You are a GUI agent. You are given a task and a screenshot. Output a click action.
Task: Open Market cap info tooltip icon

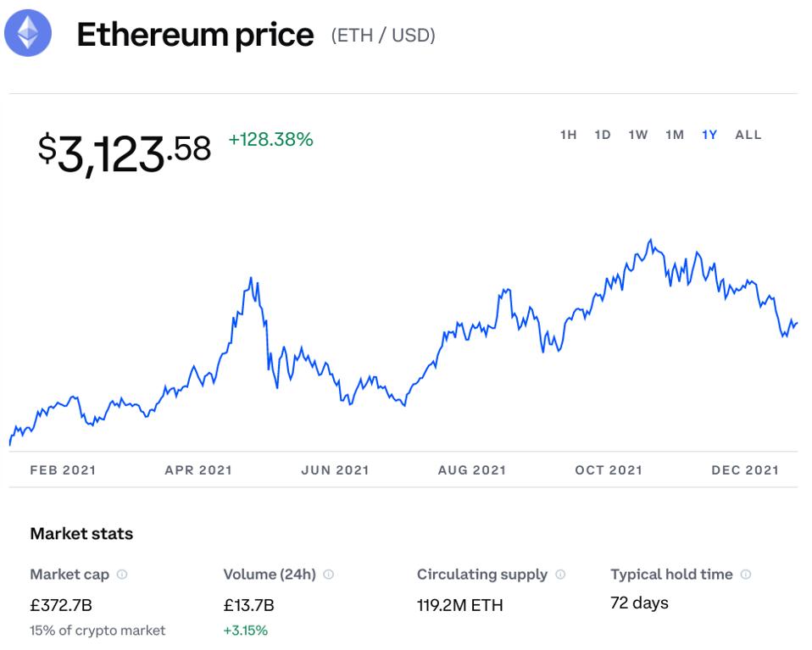[122, 575]
